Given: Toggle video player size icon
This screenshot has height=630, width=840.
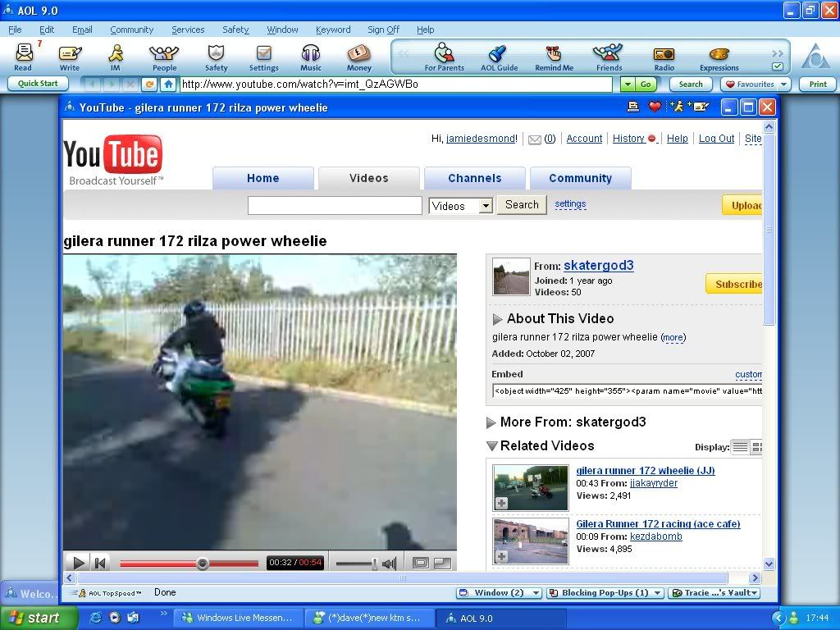Looking at the screenshot, I should [x=442, y=563].
